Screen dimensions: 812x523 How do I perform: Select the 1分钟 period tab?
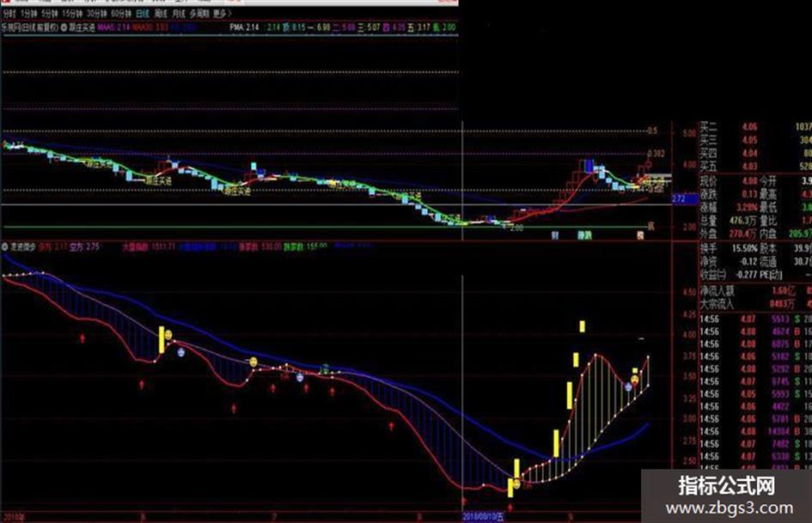pos(29,14)
